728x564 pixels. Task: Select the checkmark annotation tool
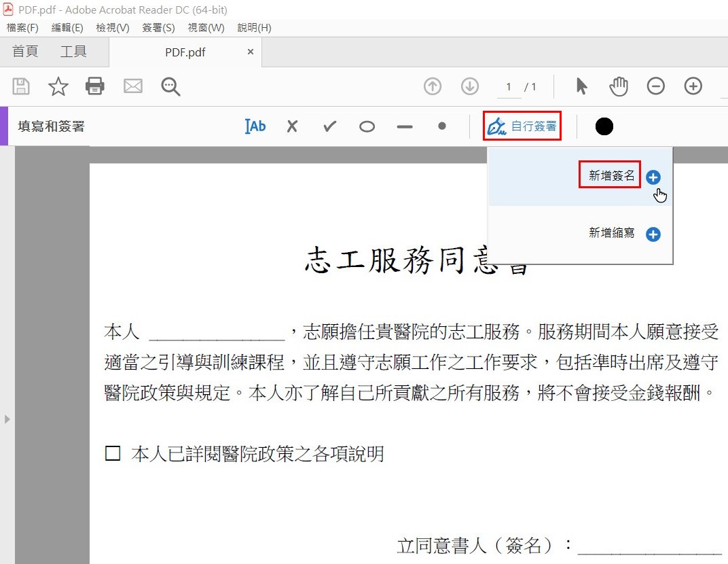330,126
